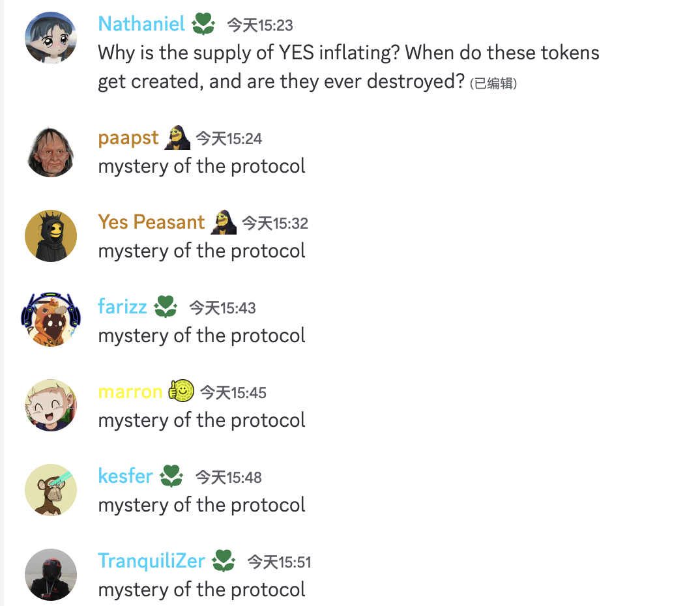
Task: Click green heart badge next to TranquiliZer
Action: 224,561
